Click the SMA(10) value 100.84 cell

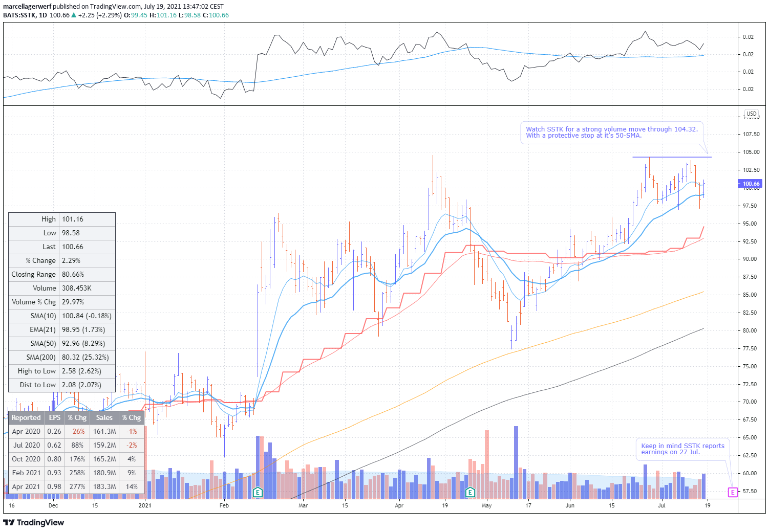pyautogui.click(x=88, y=316)
